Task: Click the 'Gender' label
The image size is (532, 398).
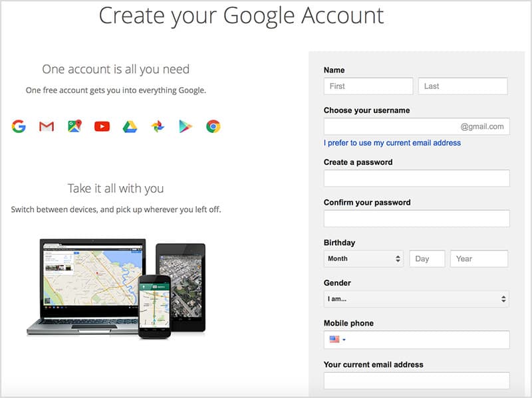Action: (x=337, y=283)
